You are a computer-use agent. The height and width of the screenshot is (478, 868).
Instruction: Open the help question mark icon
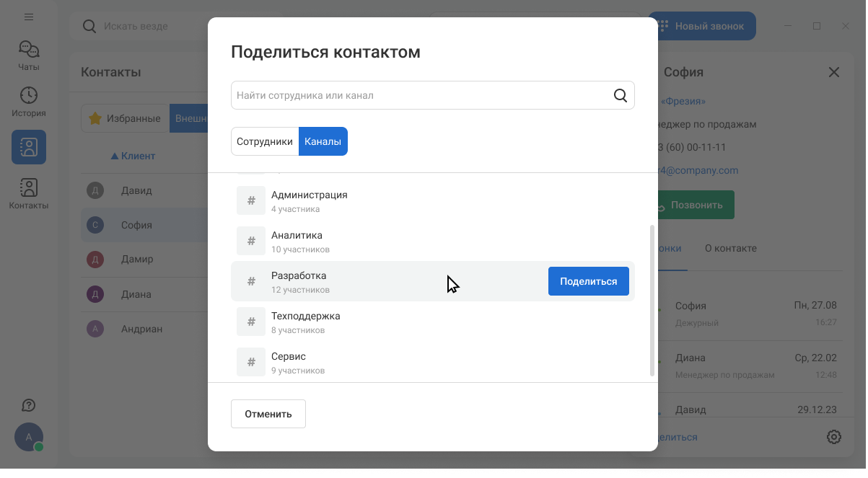(29, 405)
